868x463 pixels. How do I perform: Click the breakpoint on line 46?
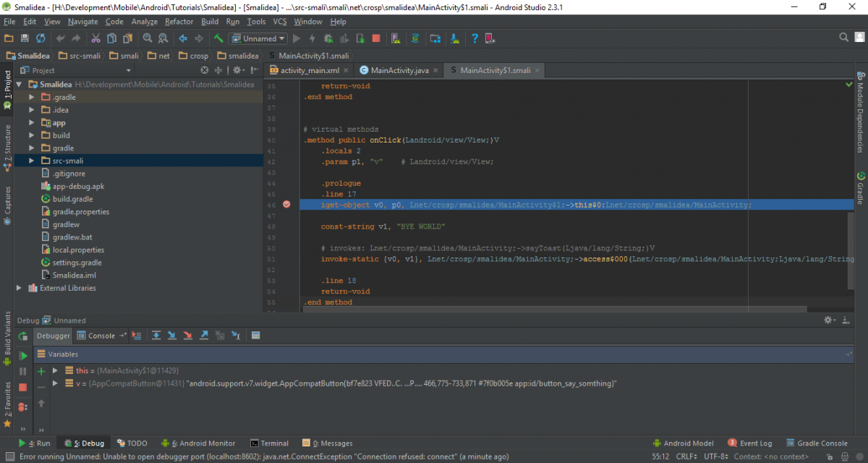(x=286, y=205)
